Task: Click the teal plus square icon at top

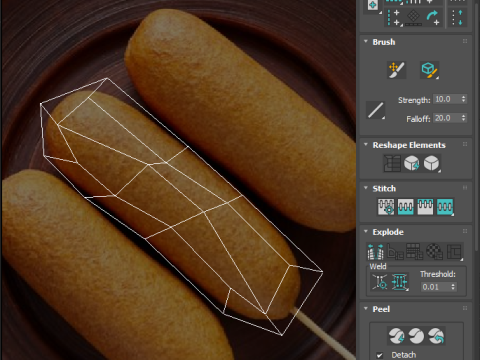Action: 373,6
